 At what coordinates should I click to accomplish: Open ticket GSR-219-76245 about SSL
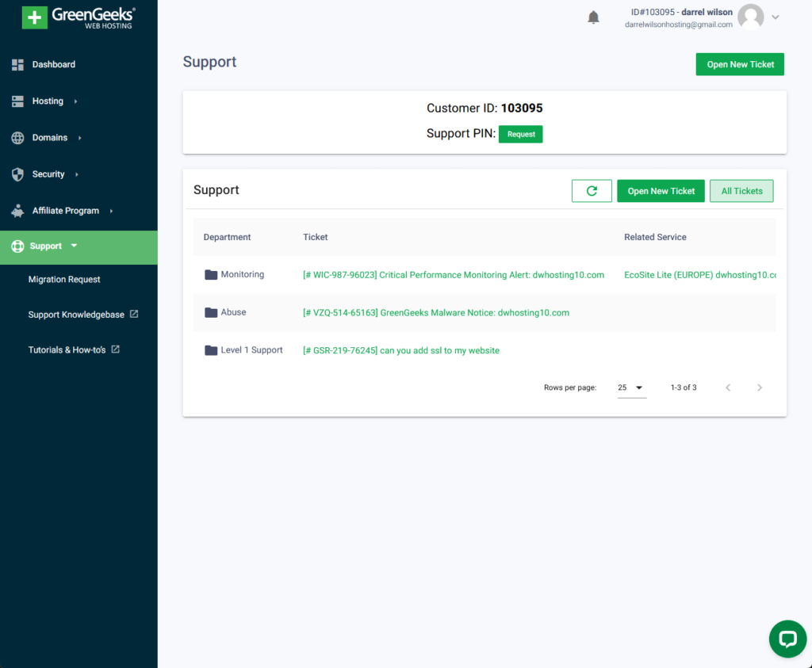[400, 350]
